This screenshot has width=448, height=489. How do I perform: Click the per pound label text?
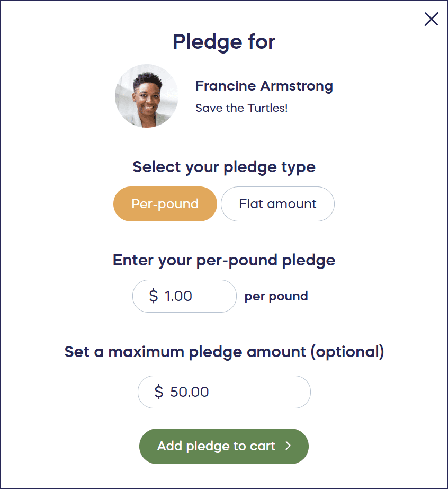[275, 296]
